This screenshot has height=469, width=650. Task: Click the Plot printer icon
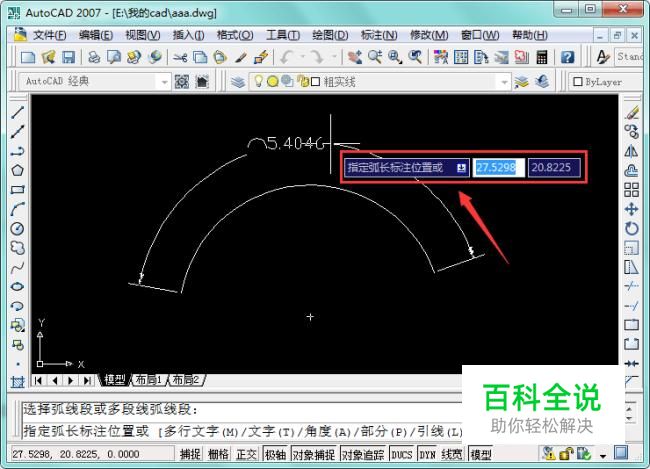(94, 57)
